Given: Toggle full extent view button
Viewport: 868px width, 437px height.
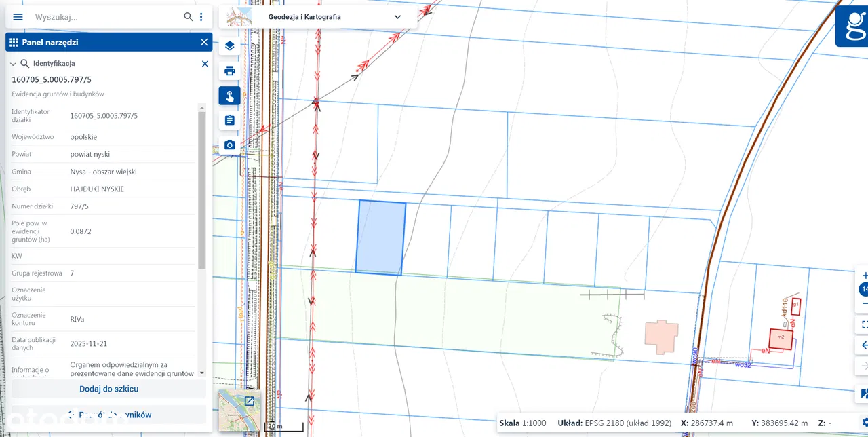Looking at the screenshot, I should (864, 324).
